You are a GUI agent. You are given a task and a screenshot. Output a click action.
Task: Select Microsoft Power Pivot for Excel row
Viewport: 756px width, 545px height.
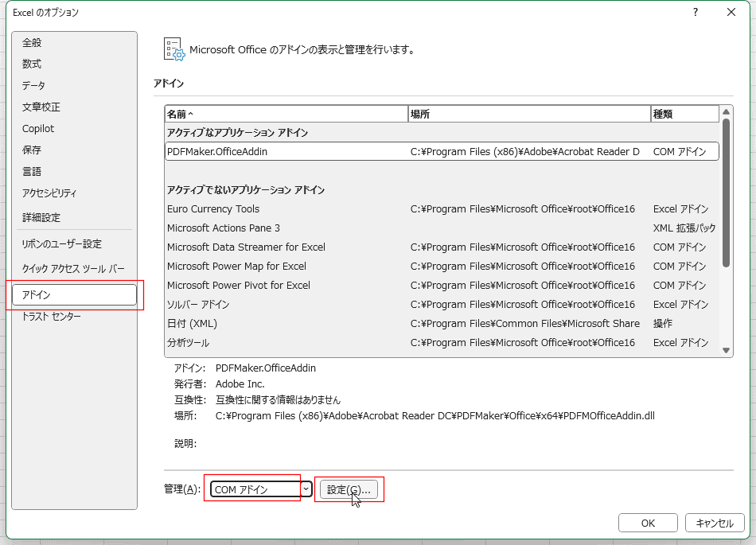click(238, 286)
